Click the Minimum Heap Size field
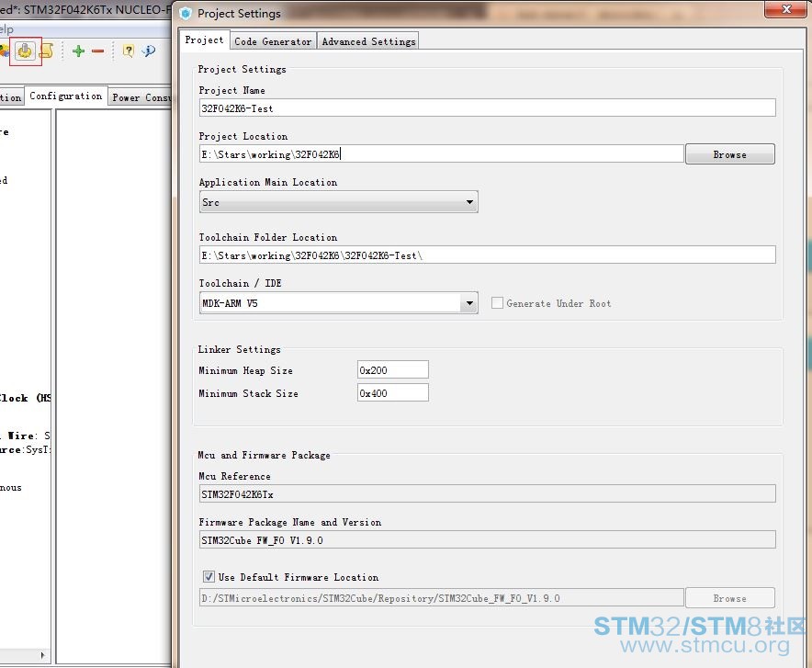 392,370
